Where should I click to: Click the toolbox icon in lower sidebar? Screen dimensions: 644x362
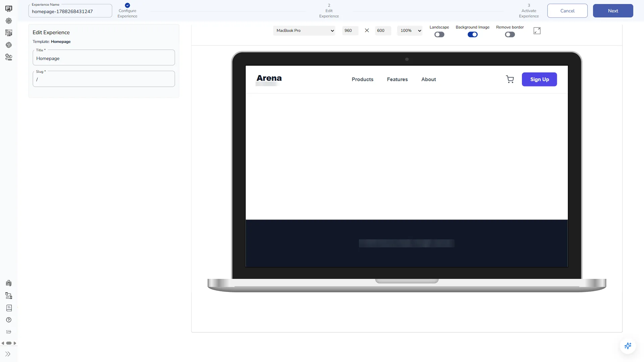click(x=9, y=283)
